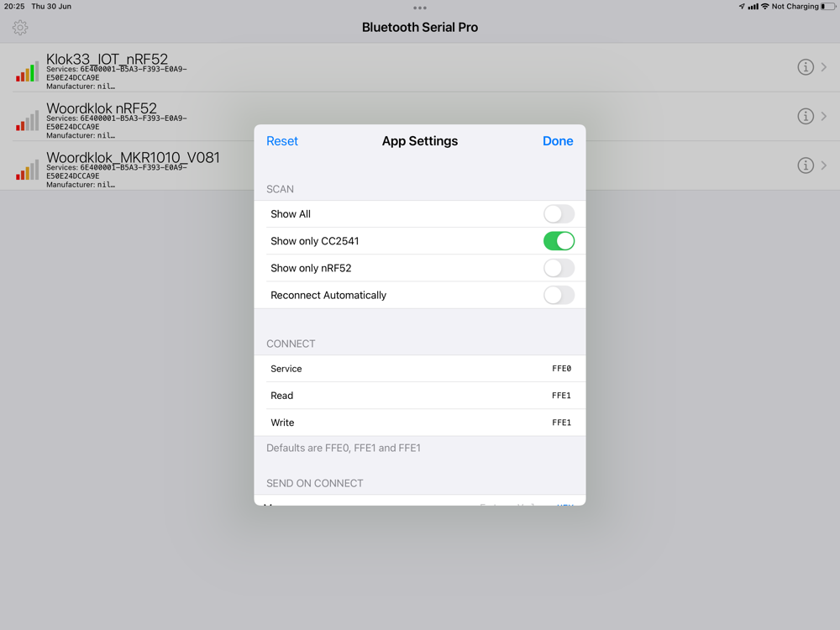
Task: Click signal strength bars of Woordklok_MKR1010_V081
Action: (28, 170)
